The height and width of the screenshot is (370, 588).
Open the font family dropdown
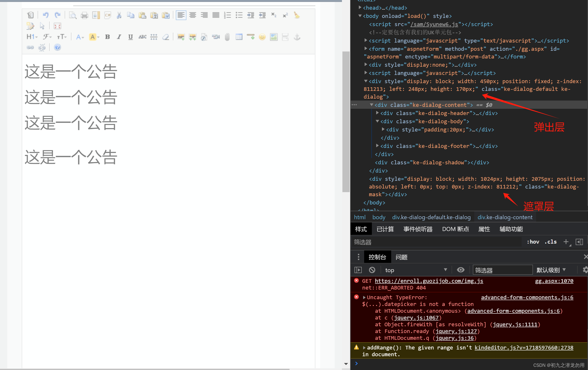(47, 37)
